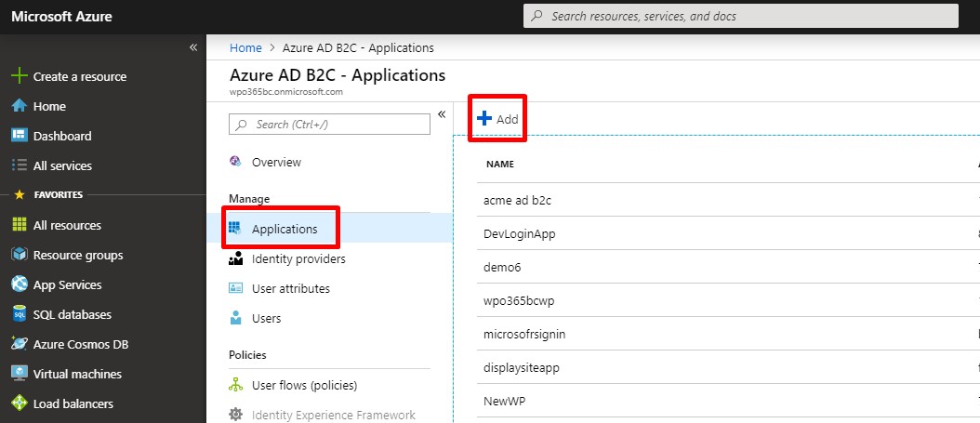Click the Search (Ctrl+/) blade search field

tap(329, 125)
